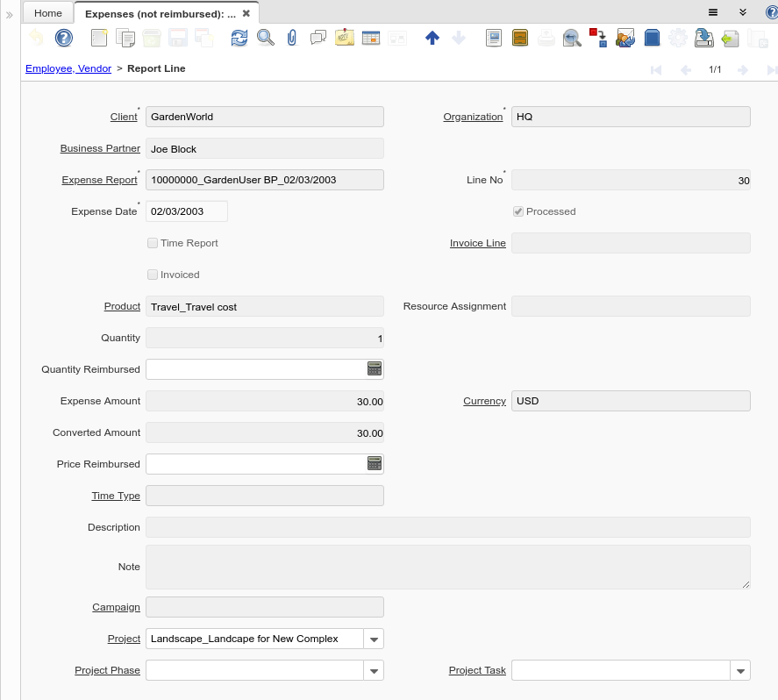Expand the Project Task selector
This screenshot has width=778, height=700.
739,670
